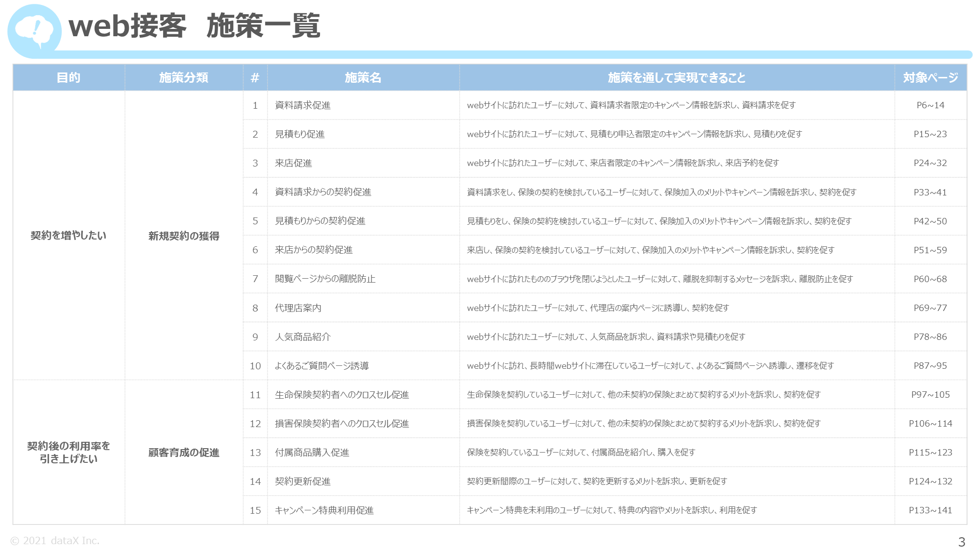
Task: Click policy name '契約更新促進'
Action: pos(303,481)
